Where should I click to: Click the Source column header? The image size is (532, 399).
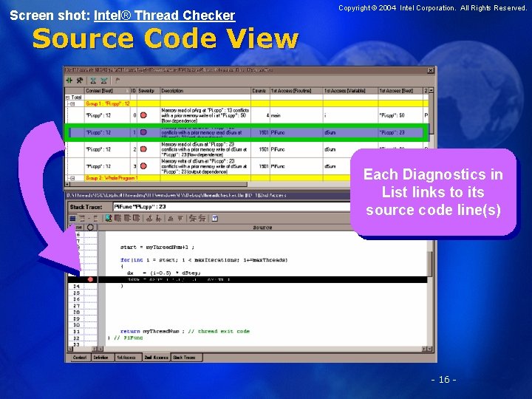[262, 228]
